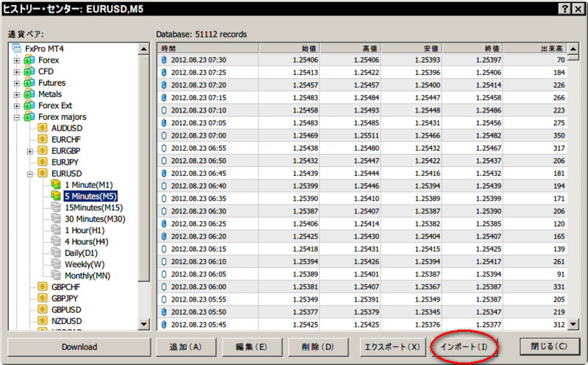Click the EURUSD symbol coin icon

click(x=43, y=173)
